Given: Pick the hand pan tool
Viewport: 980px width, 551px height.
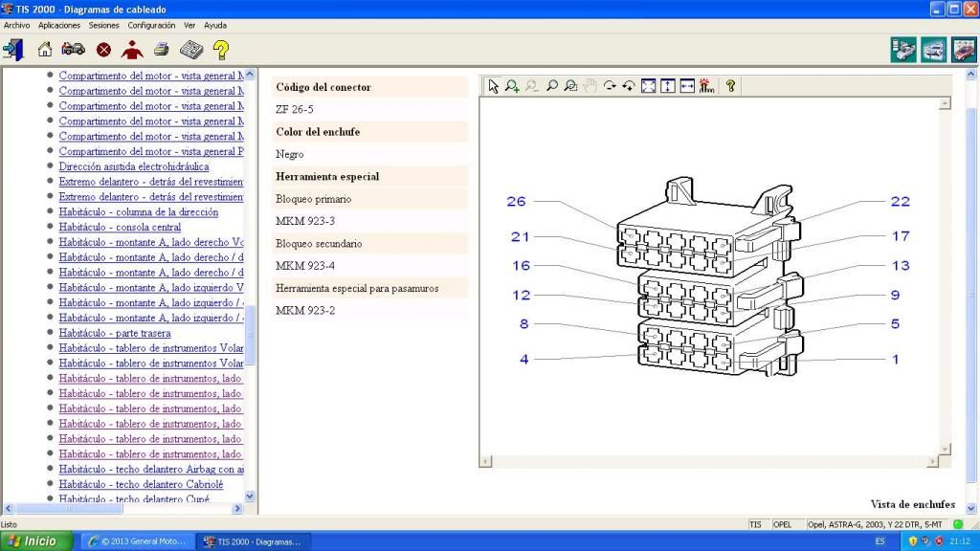Looking at the screenshot, I should point(590,86).
